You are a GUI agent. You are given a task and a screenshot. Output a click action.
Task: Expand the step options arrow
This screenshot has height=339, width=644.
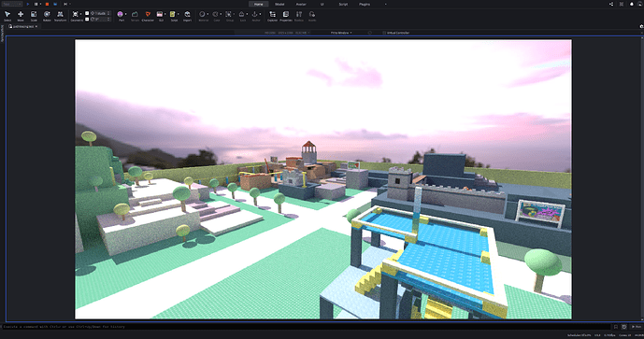coord(70,4)
